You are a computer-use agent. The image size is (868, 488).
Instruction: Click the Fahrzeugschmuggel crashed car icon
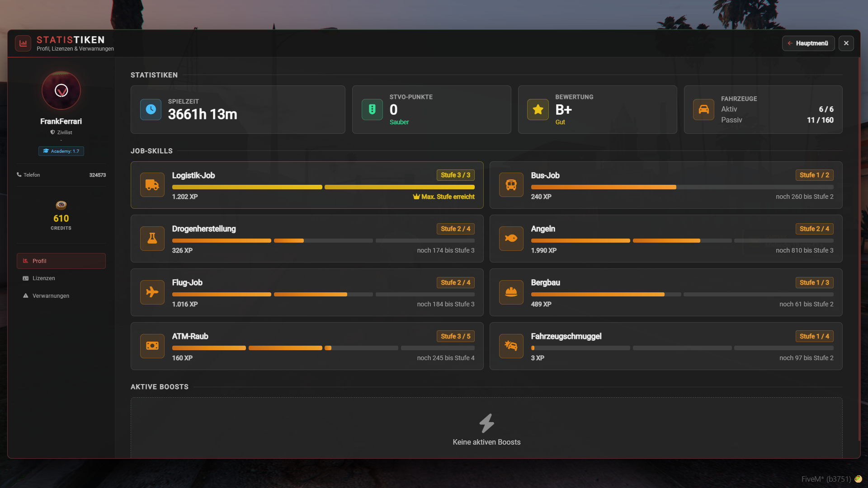point(511,346)
